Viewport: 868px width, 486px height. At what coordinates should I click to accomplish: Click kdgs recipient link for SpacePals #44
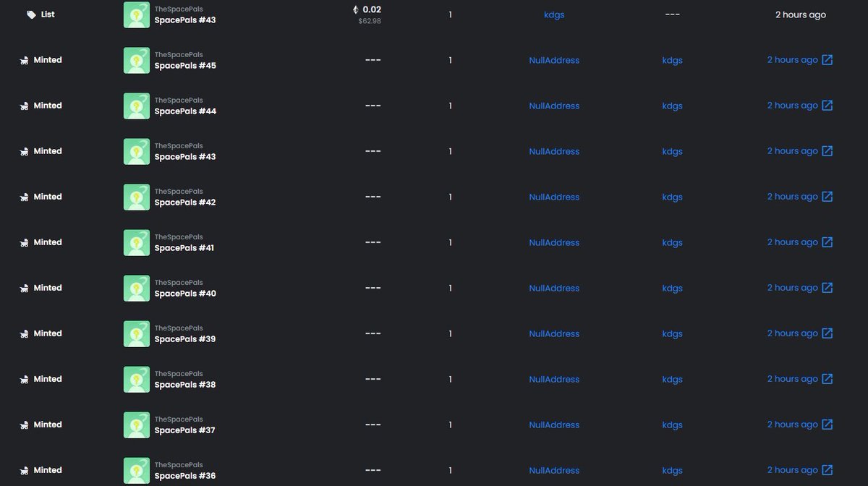pyautogui.click(x=672, y=106)
